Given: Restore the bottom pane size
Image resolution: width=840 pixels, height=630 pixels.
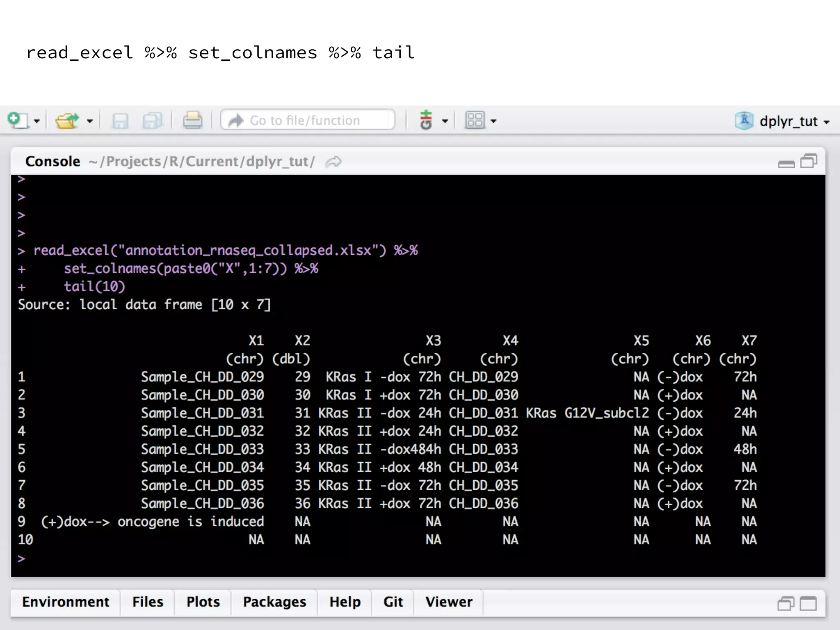Looking at the screenshot, I should pos(786,603).
